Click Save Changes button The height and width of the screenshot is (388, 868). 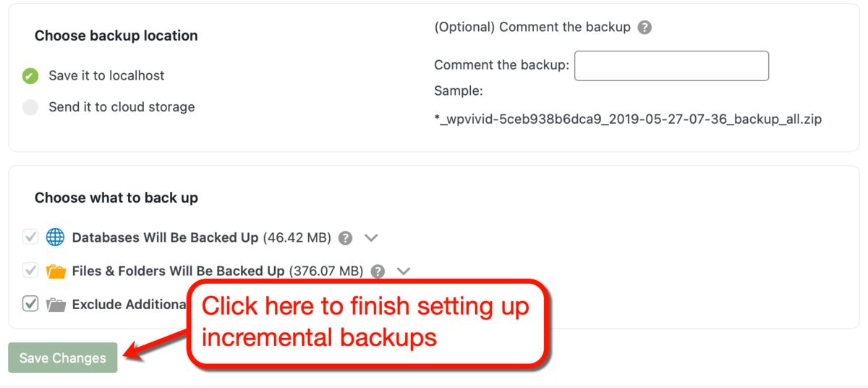(63, 358)
